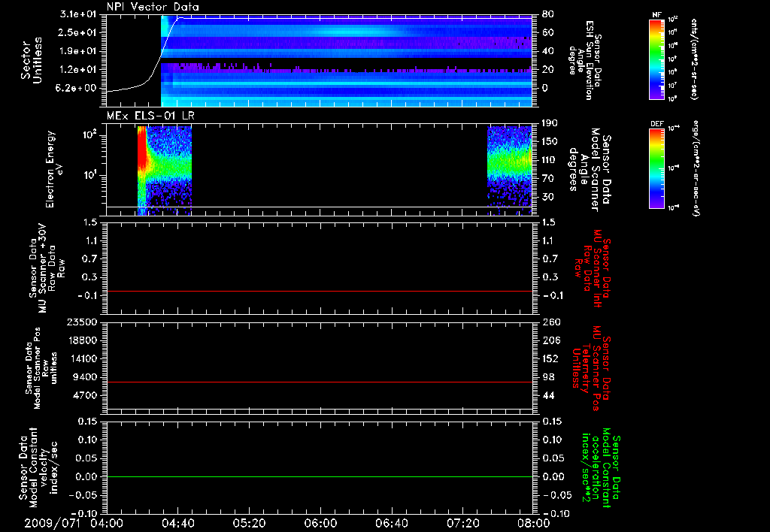The image size is (770, 532).
Task: Click the '190' scanner angle tick value
Action: pos(550,123)
